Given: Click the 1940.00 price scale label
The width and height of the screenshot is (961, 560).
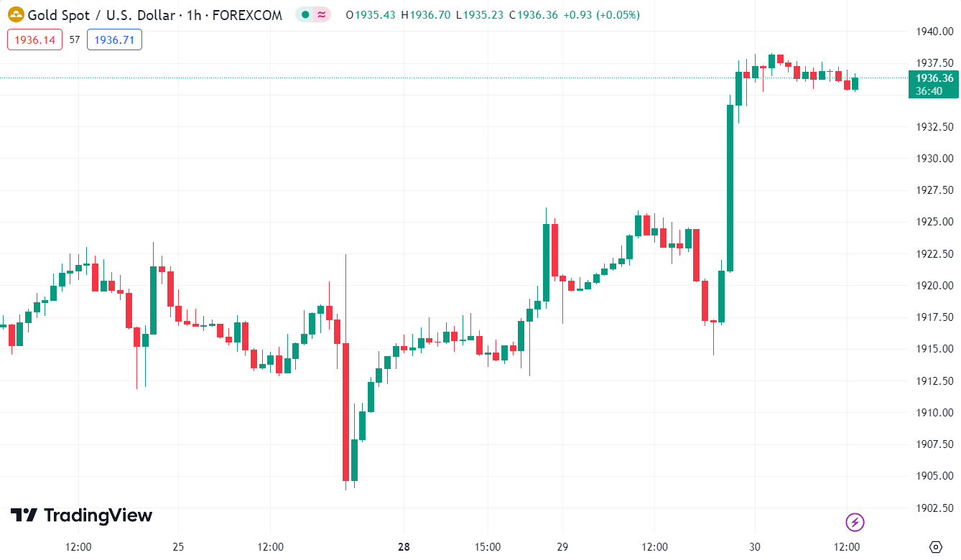Looking at the screenshot, I should click(934, 32).
